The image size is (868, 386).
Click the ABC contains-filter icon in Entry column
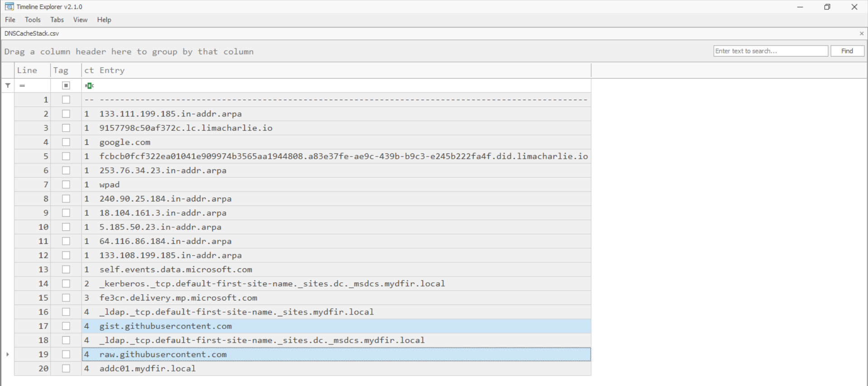tap(89, 86)
